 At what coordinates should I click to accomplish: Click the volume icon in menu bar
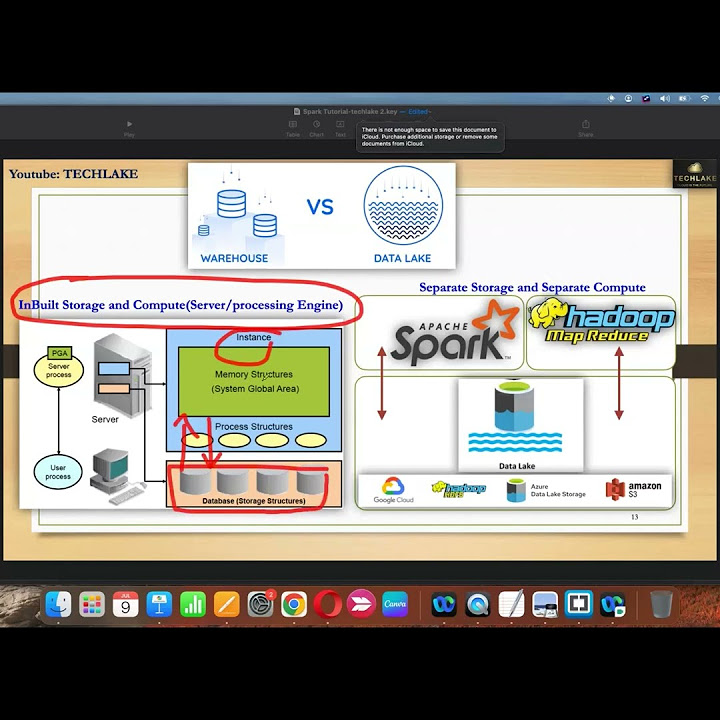[664, 99]
